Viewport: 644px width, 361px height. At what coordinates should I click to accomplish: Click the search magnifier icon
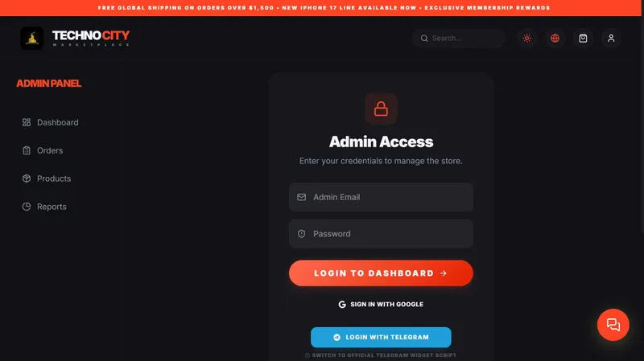[424, 38]
